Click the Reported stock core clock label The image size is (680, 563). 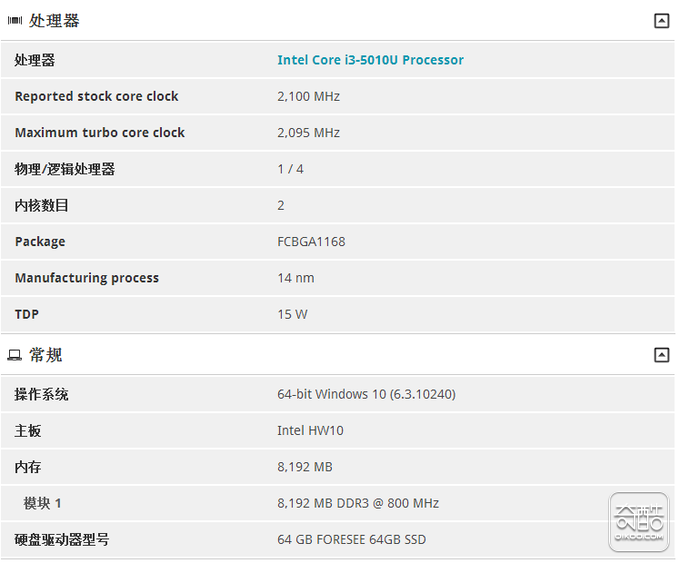pos(96,96)
